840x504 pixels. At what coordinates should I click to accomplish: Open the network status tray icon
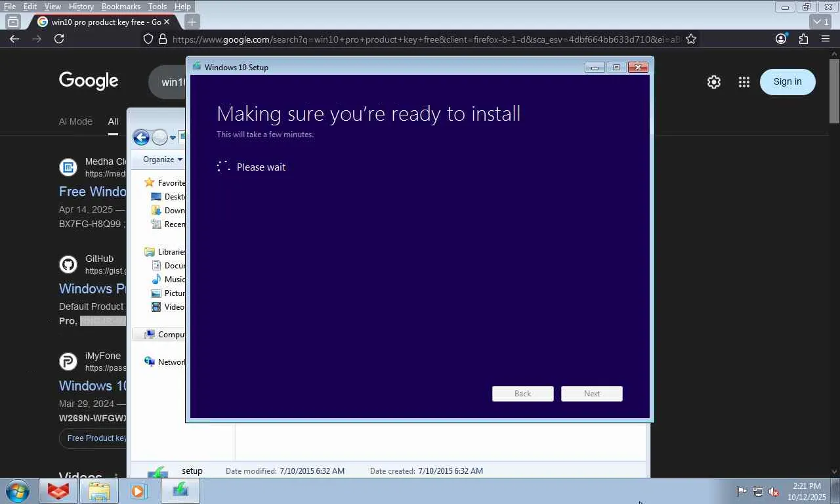point(758,491)
